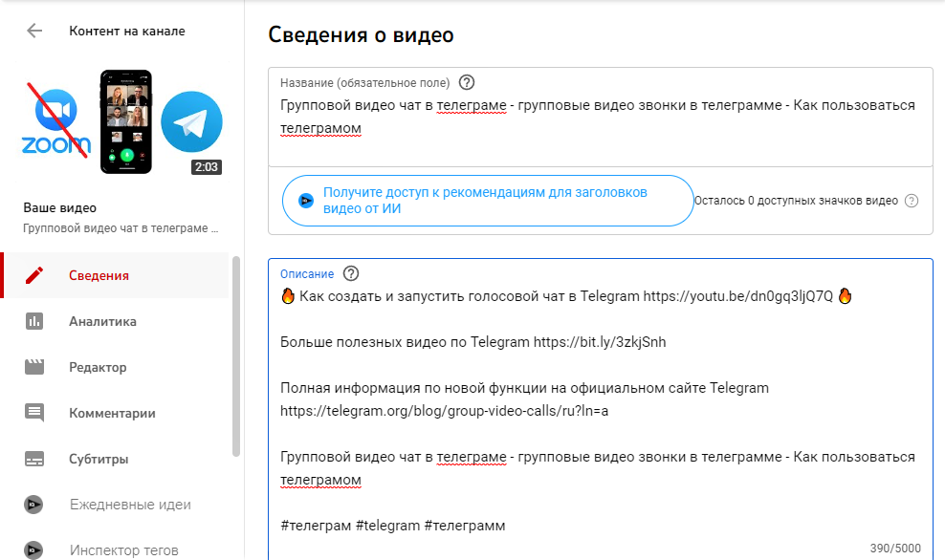Click the sidebar scrollbar

click(235, 356)
